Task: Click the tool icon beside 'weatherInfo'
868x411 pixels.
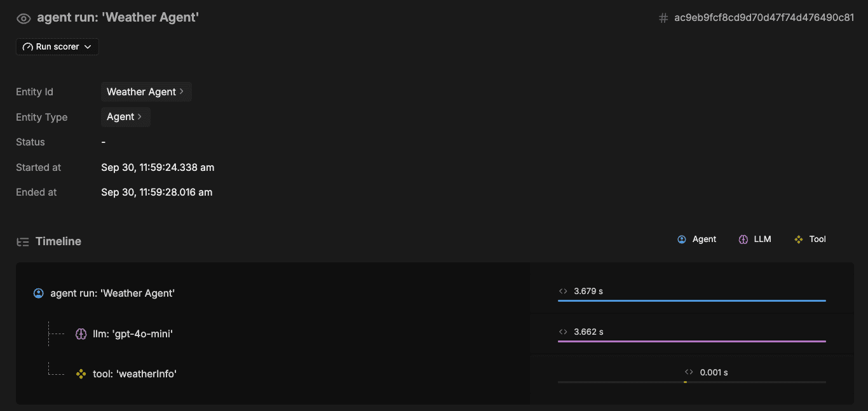Action: pyautogui.click(x=81, y=374)
